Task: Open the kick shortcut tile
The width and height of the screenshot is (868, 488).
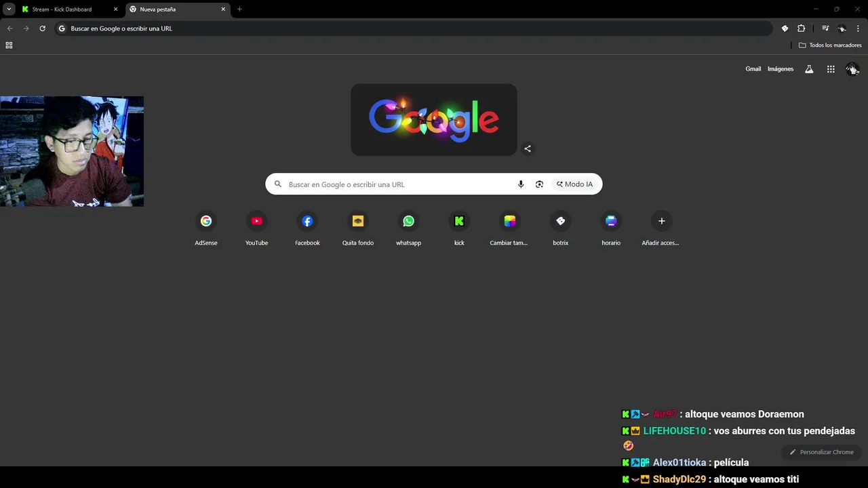Action: [x=459, y=229]
